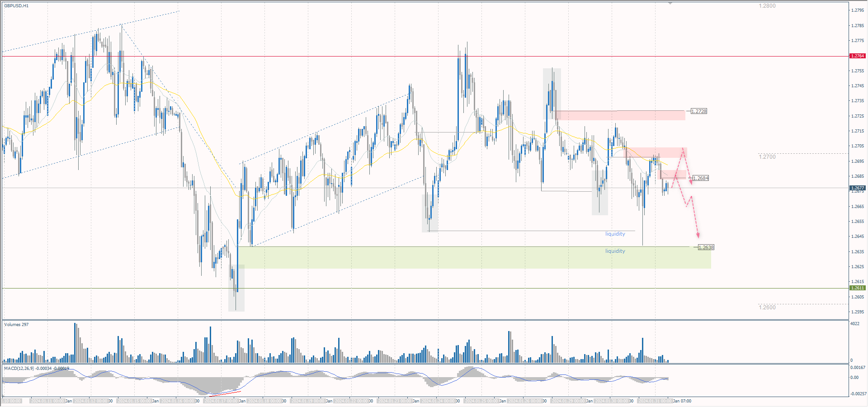Select the pink supply zone at 1.2728

tap(621, 115)
